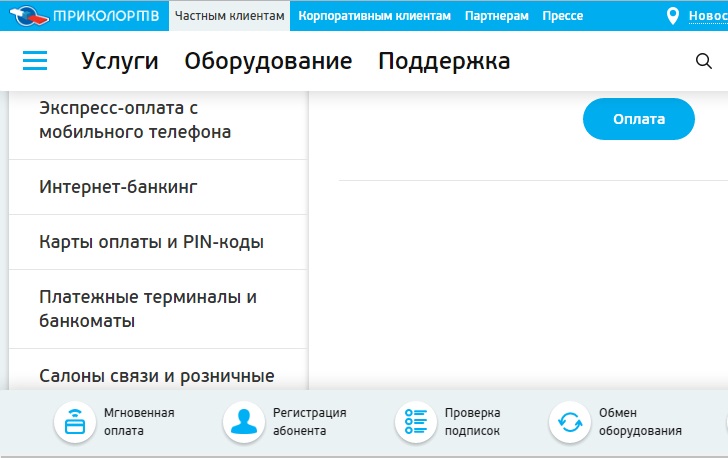Viewport: 728px width, 458px height.
Task: Click the subscriber registration person icon
Action: click(x=243, y=422)
